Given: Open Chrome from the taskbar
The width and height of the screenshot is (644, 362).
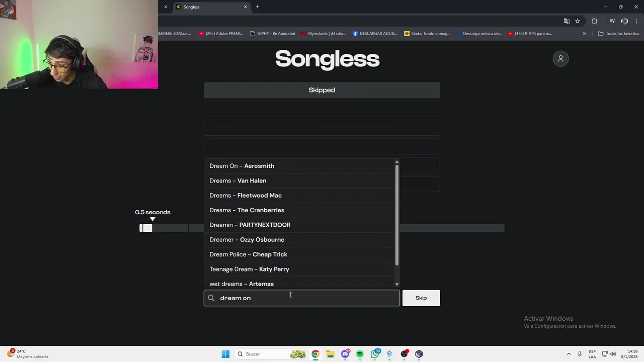Looking at the screenshot, I should (x=315, y=354).
